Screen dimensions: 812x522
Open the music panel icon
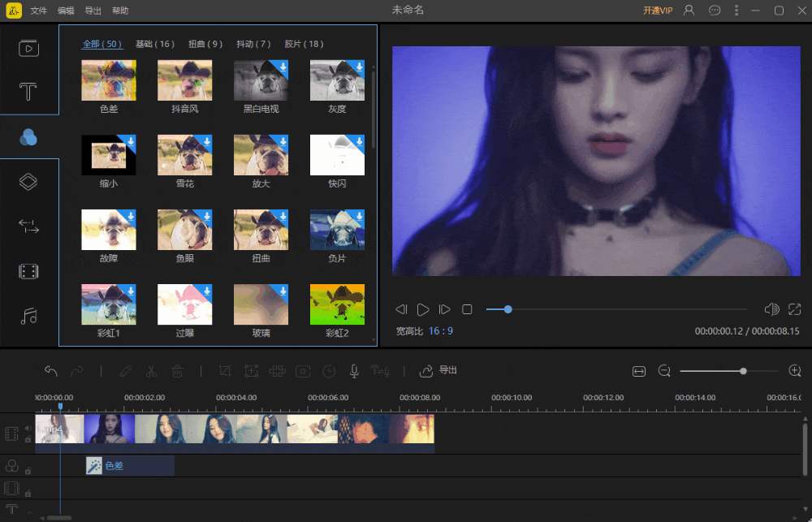(29, 316)
